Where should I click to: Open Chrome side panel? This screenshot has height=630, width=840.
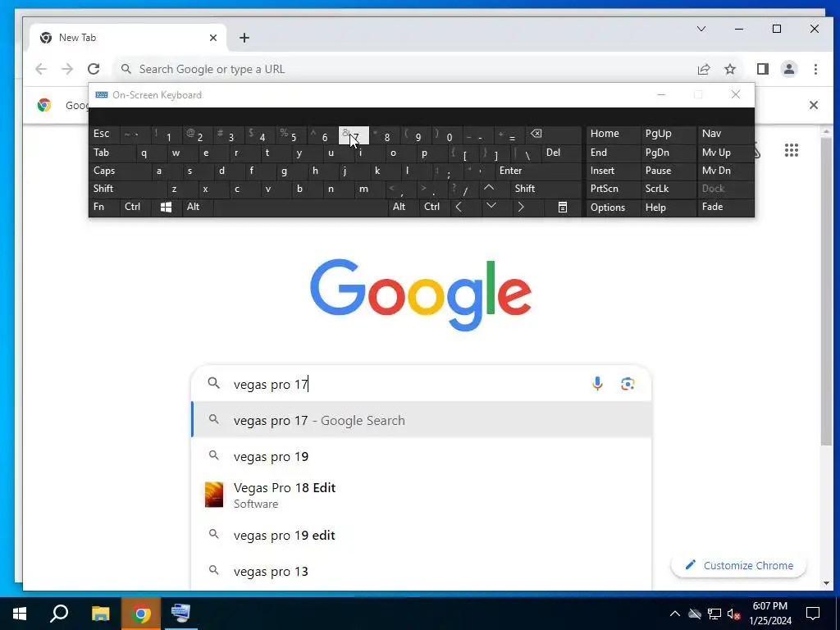763,69
